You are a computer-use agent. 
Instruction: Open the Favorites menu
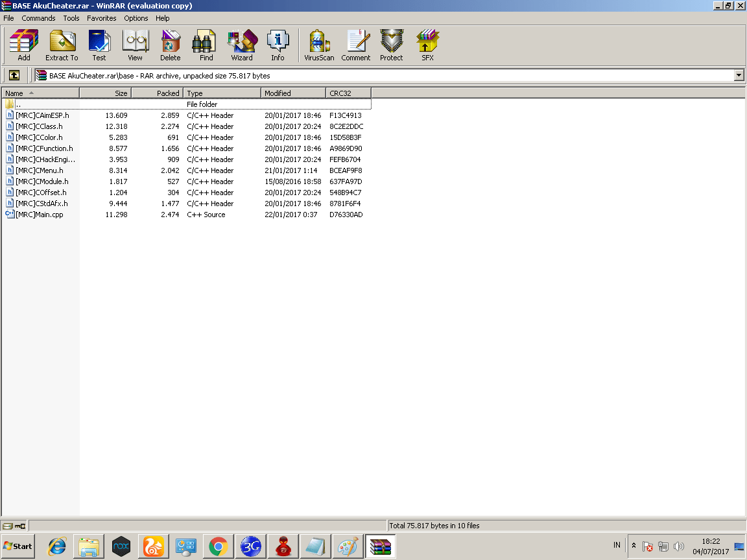click(x=101, y=18)
